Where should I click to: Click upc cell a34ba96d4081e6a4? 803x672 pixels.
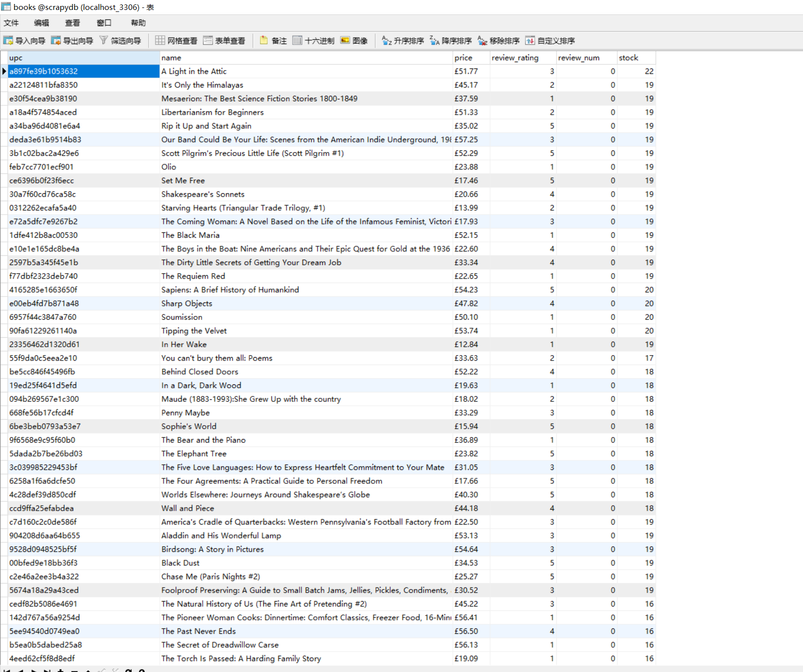[83, 126]
